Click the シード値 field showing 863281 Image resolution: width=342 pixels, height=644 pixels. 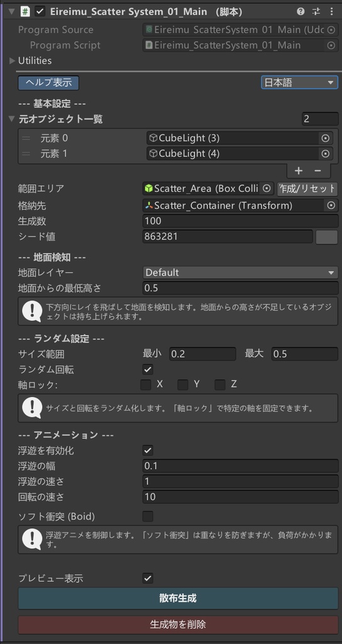[228, 237]
